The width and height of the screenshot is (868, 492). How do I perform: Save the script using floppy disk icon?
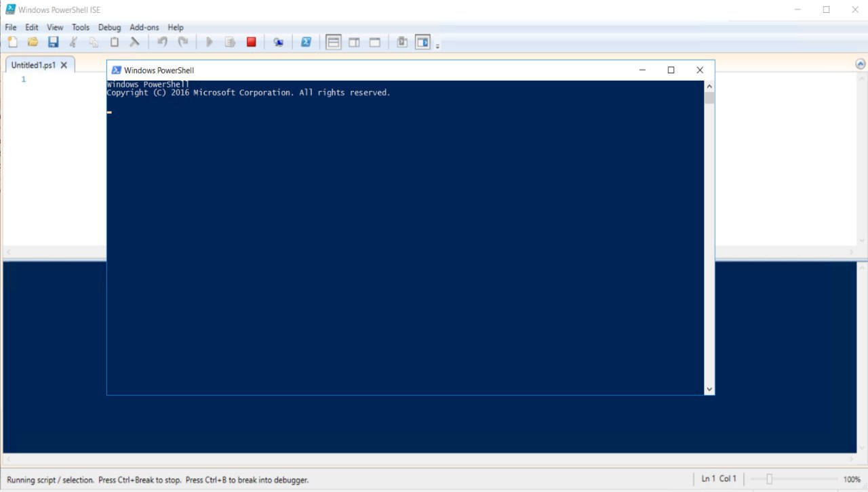(x=53, y=42)
